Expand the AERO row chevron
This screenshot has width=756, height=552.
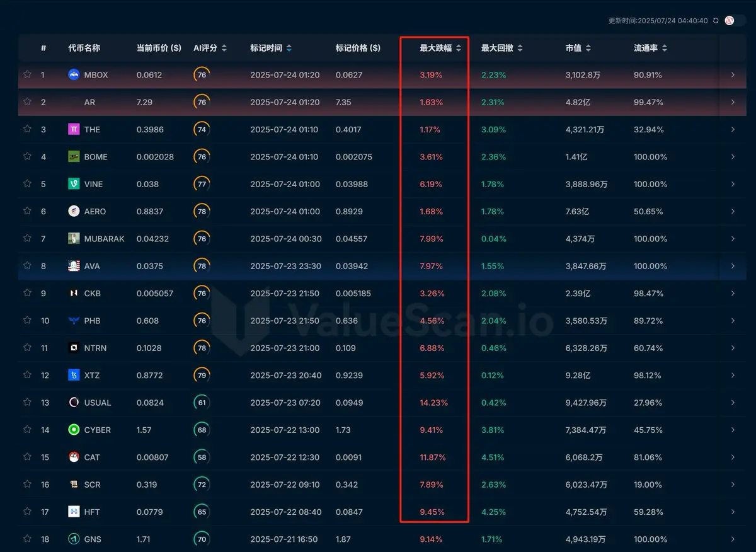[x=733, y=211]
